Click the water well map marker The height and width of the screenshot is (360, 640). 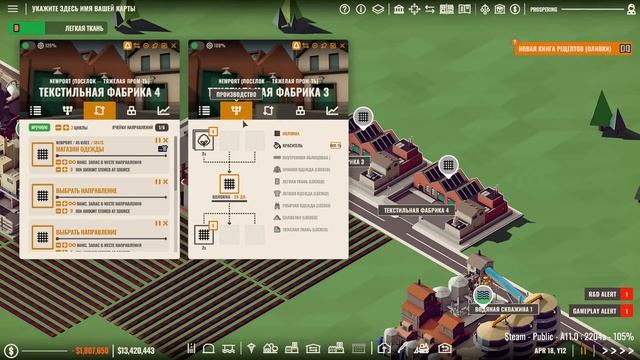[x=483, y=295]
